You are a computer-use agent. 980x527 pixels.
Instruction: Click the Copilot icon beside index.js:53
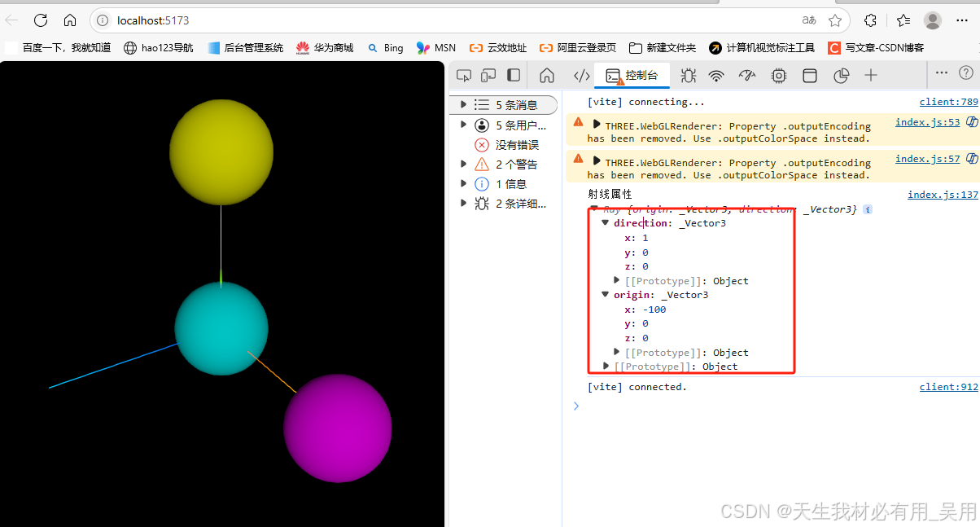971,123
